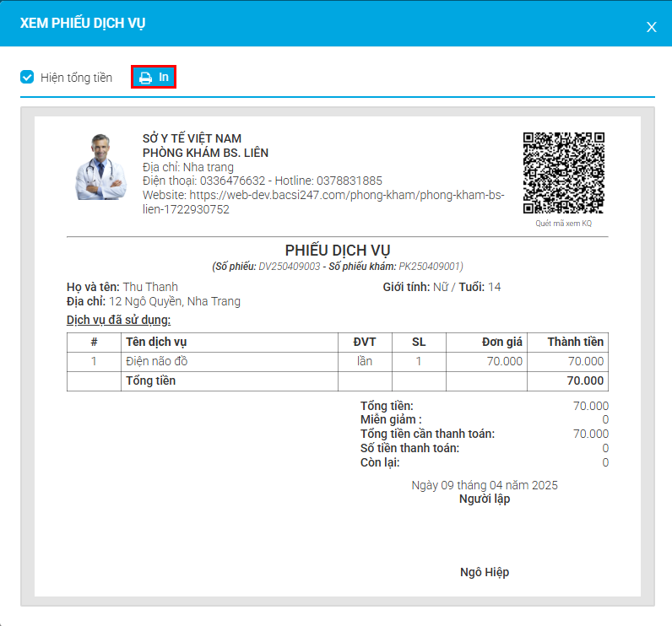
Task: Click the clinic website URL text
Action: (323, 202)
